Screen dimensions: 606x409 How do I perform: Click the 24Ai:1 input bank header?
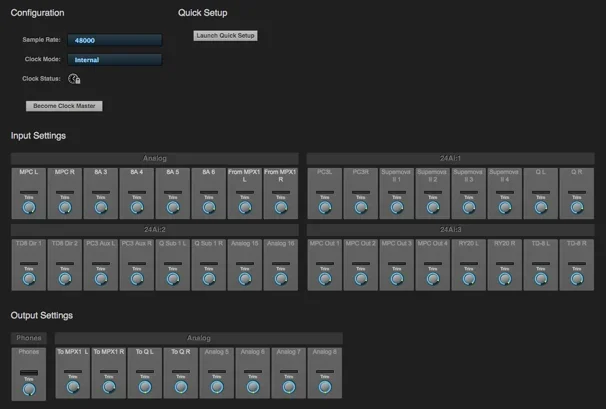(x=450, y=158)
